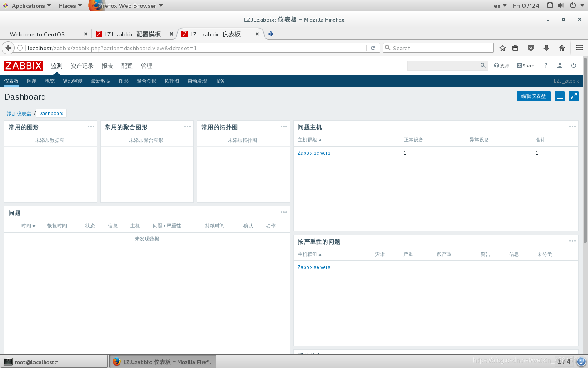Open the 配置 main menu
588x368 pixels.
tap(127, 66)
